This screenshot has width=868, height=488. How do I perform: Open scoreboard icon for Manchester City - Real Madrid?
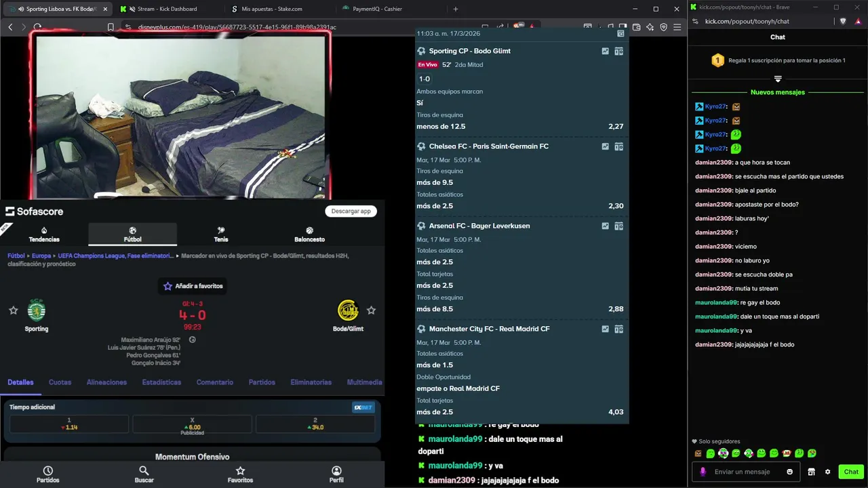click(618, 329)
